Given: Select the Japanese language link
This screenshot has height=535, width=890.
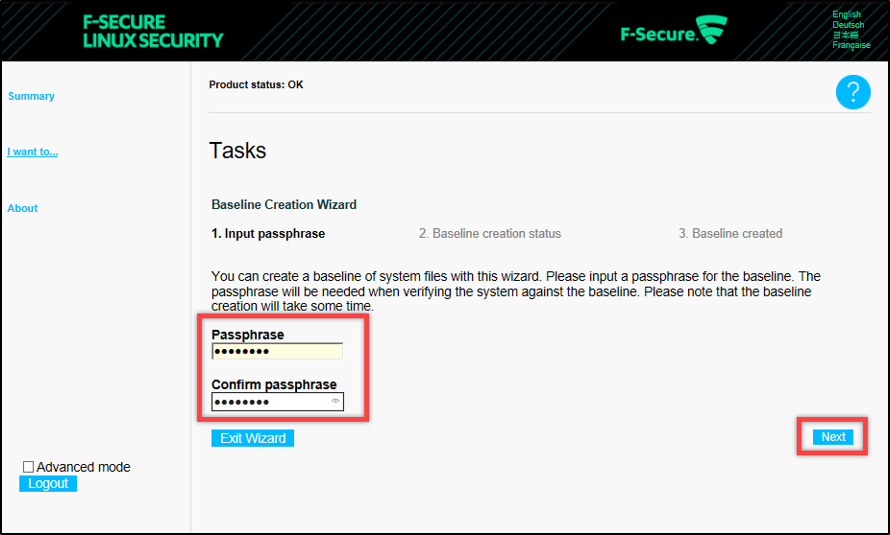Looking at the screenshot, I should 844,35.
